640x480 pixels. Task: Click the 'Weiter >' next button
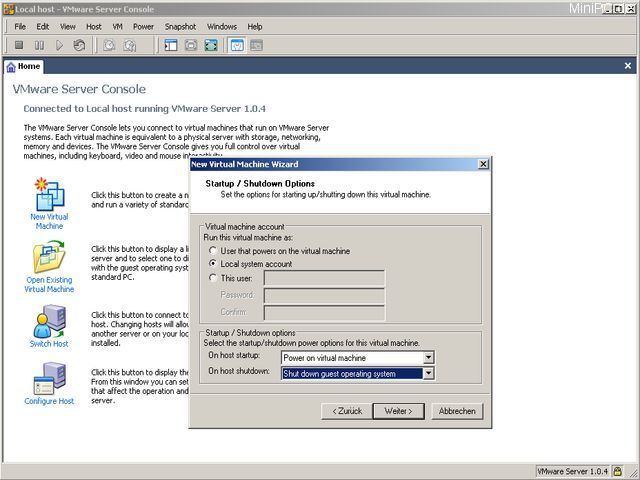(x=398, y=411)
